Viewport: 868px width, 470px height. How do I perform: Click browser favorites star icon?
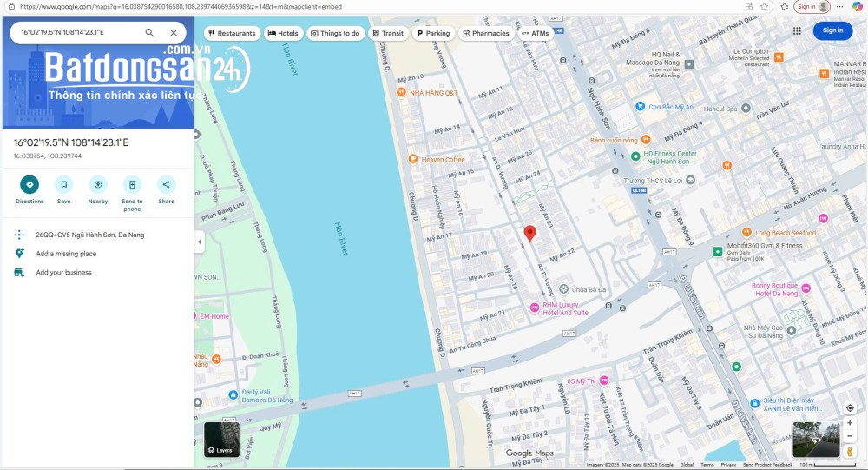[x=764, y=7]
